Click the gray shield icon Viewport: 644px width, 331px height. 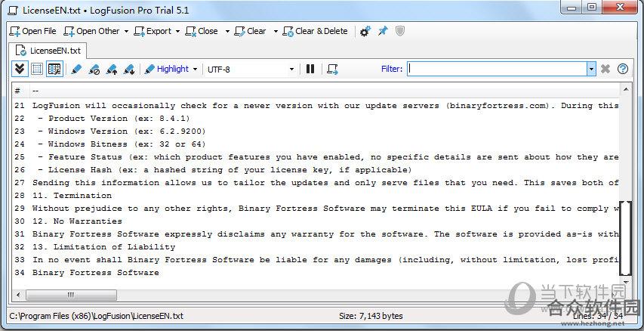400,31
